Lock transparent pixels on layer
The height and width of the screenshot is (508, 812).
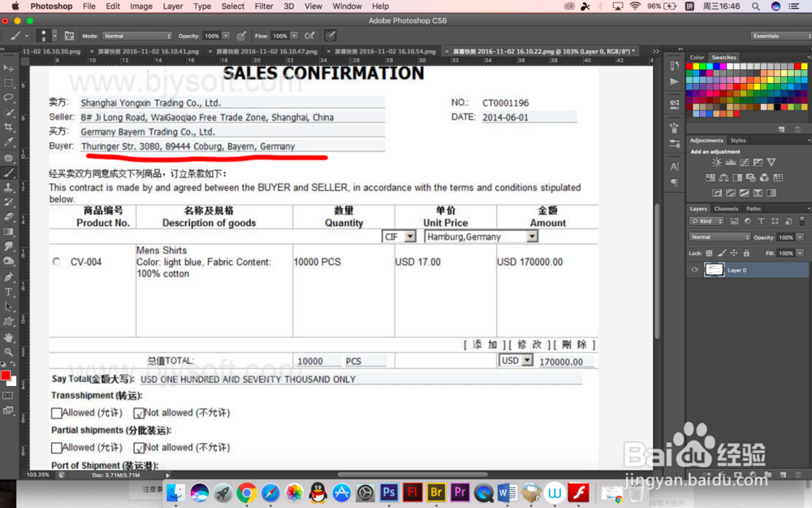[709, 253]
